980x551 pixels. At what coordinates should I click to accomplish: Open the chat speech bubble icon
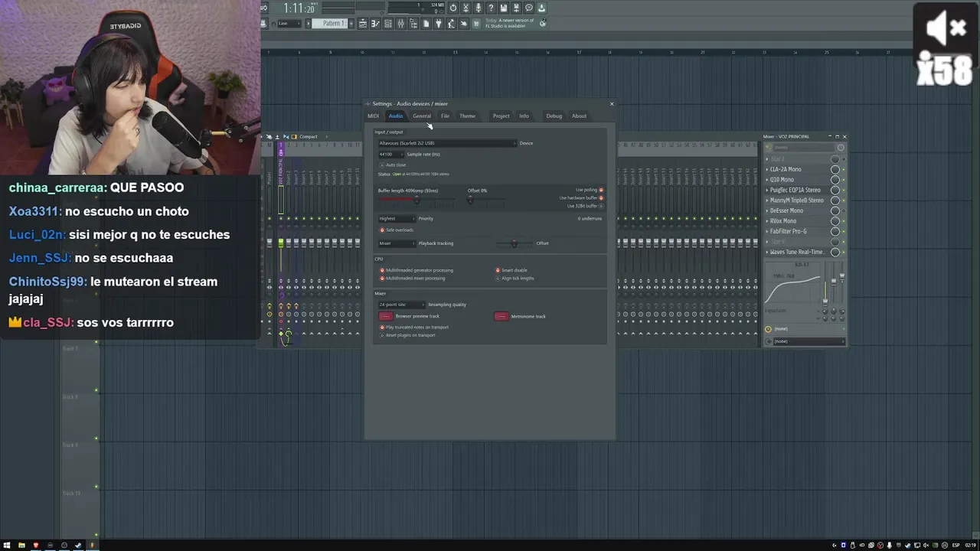[x=528, y=8]
